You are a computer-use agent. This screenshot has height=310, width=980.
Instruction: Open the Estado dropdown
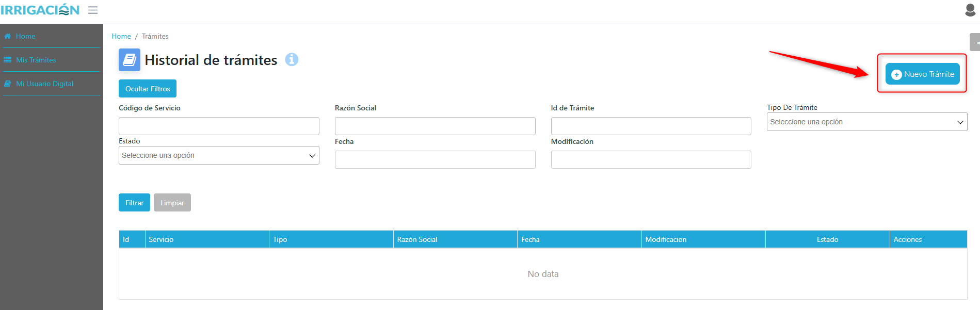coord(219,155)
